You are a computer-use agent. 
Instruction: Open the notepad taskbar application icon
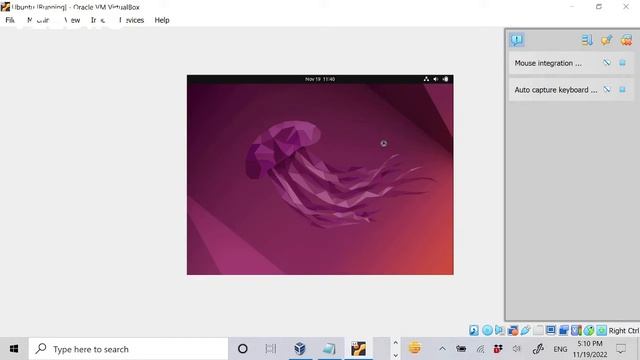pyautogui.click(x=329, y=349)
